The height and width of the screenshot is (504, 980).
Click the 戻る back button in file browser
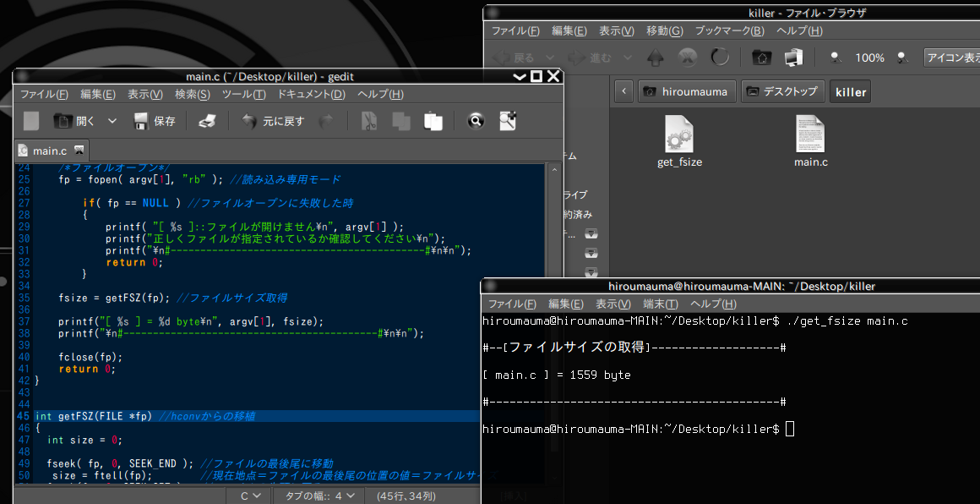513,58
